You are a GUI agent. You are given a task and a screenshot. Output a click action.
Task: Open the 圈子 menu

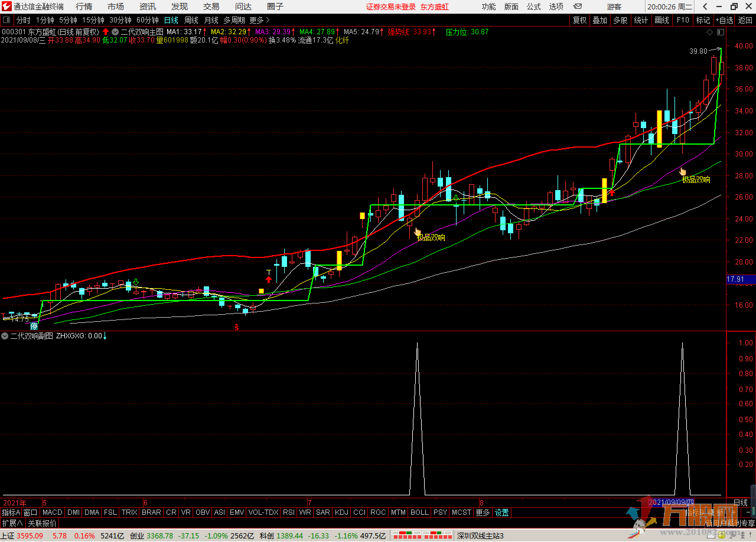click(275, 6)
